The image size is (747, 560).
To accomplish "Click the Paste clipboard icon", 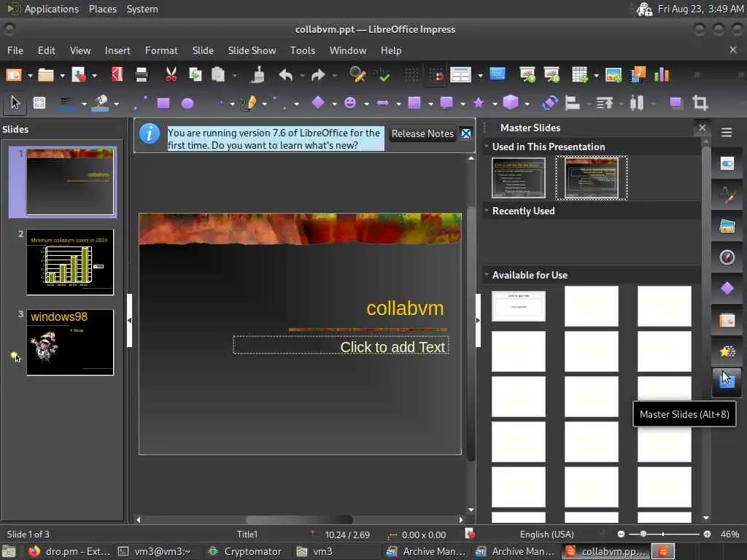I will (x=218, y=75).
